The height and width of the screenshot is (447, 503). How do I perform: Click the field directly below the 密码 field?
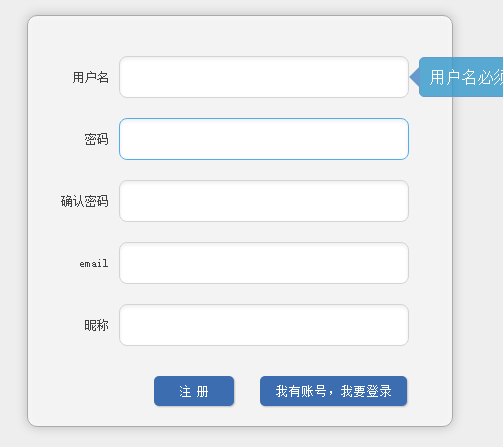(264, 201)
